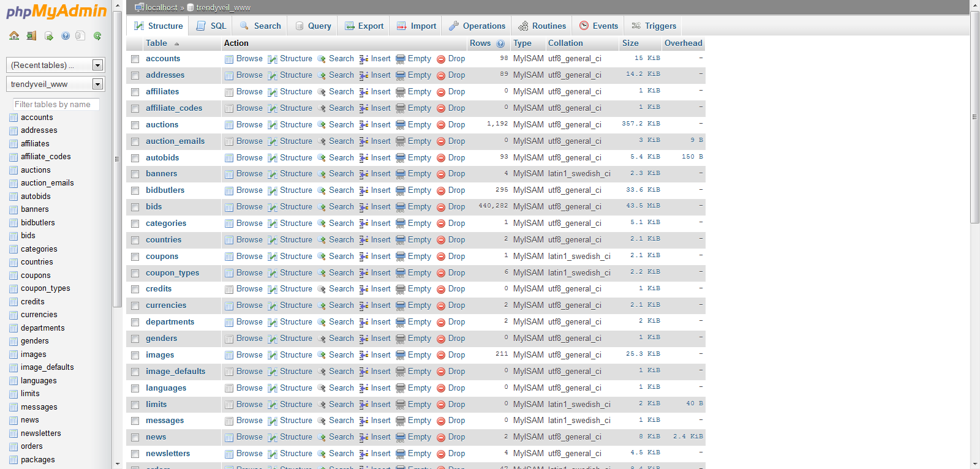Click the Browse icon for the images row

pyautogui.click(x=229, y=355)
